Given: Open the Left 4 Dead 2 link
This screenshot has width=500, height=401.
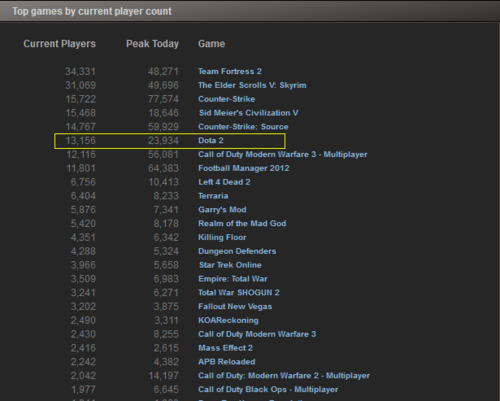Looking at the screenshot, I should (x=224, y=182).
